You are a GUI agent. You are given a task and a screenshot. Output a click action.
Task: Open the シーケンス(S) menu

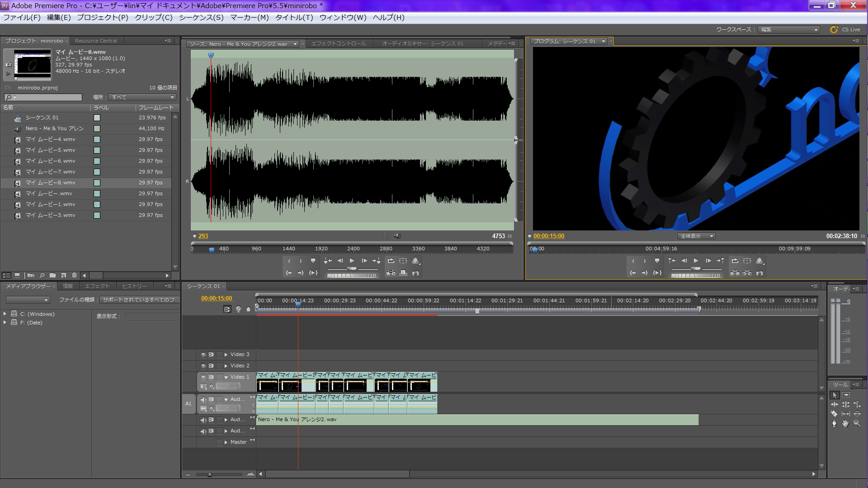(x=201, y=18)
